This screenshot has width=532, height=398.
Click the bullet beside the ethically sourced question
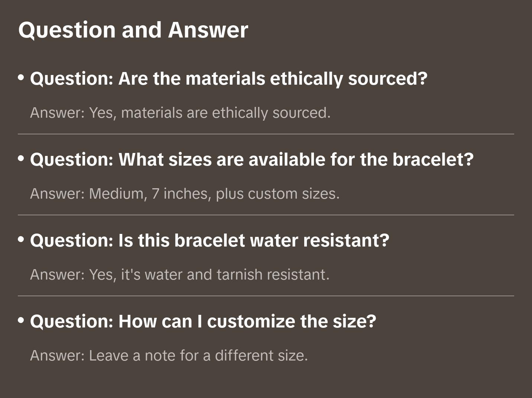pyautogui.click(x=21, y=78)
